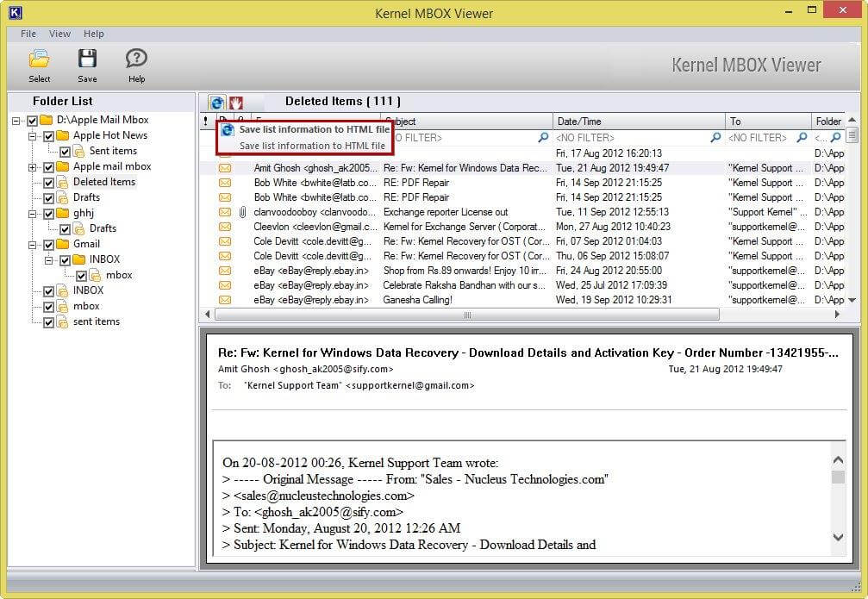The width and height of the screenshot is (868, 599).
Task: Toggle the Gmail folder checkbox
Action: point(49,244)
